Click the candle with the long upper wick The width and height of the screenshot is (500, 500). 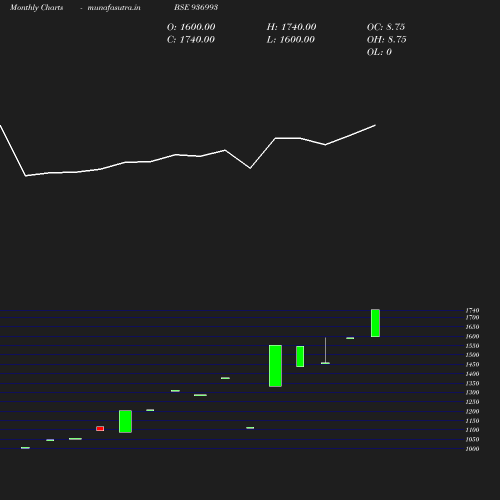click(325, 351)
